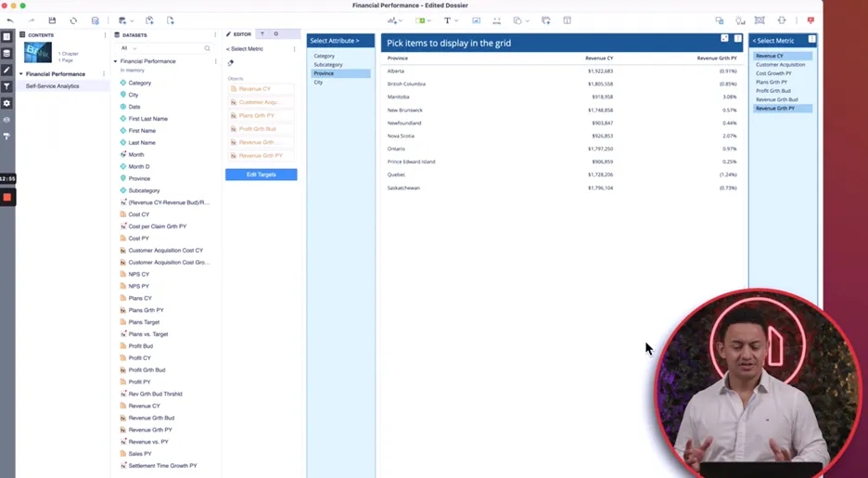The image size is (868, 478).
Task: Select Province in the Select Attribute list
Action: 324,73
